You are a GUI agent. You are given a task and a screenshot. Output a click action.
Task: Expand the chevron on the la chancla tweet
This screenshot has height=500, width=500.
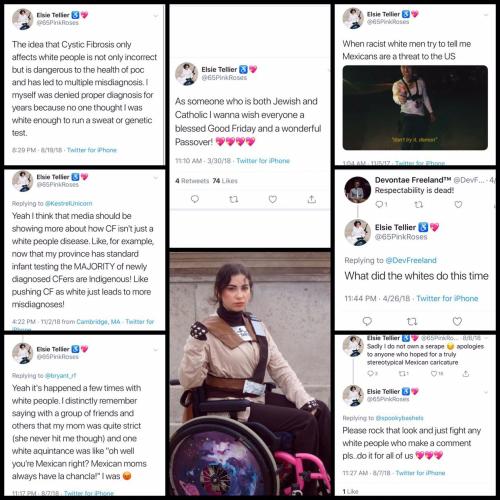point(156,350)
